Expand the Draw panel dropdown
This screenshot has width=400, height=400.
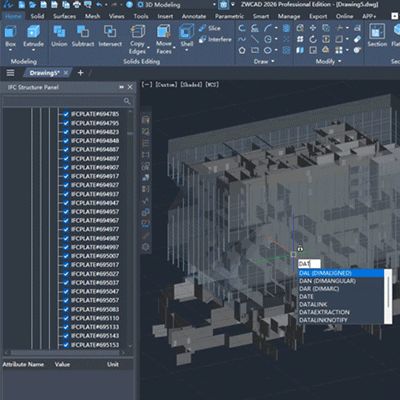(x=273, y=61)
